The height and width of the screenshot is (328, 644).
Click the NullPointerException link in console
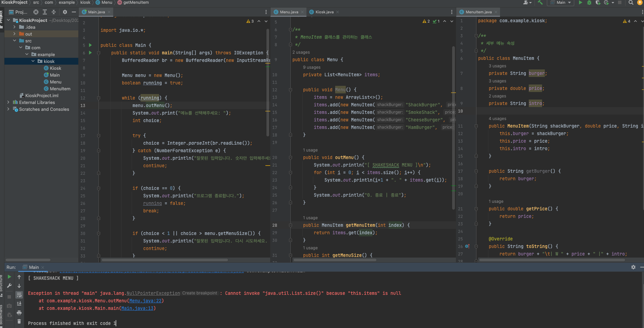click(x=153, y=293)
